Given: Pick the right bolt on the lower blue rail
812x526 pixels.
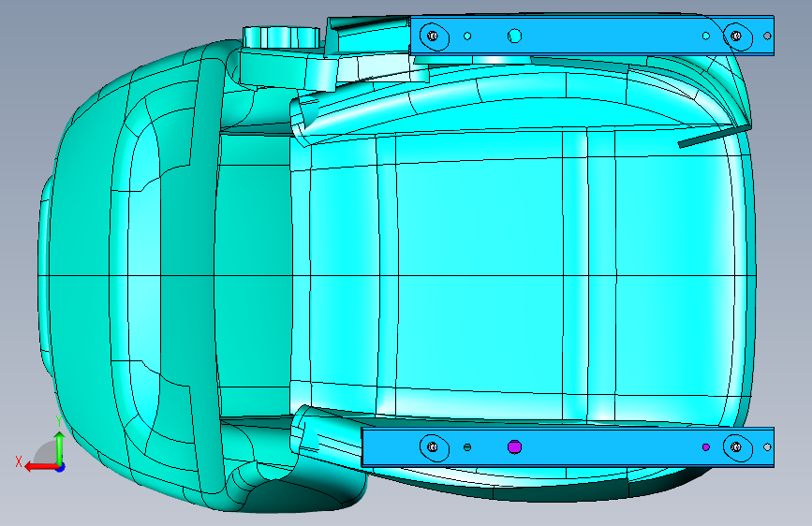Looking at the screenshot, I should pyautogui.click(x=736, y=446).
